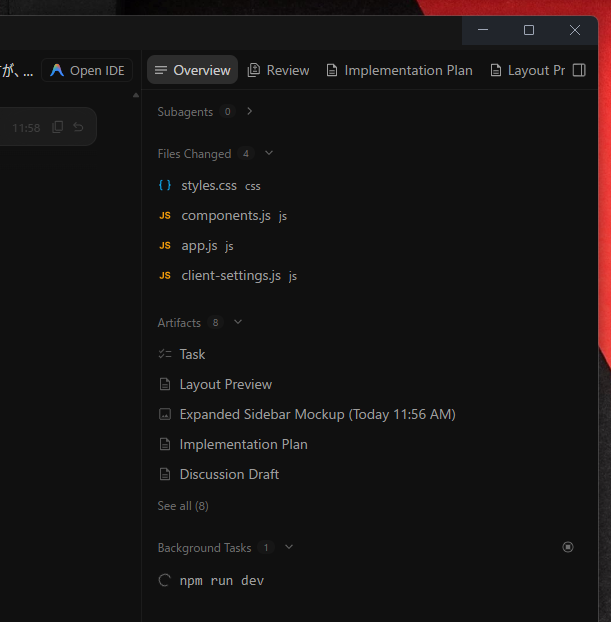
Task: Click the document icon beside Discussion Draft
Action: pyautogui.click(x=165, y=474)
